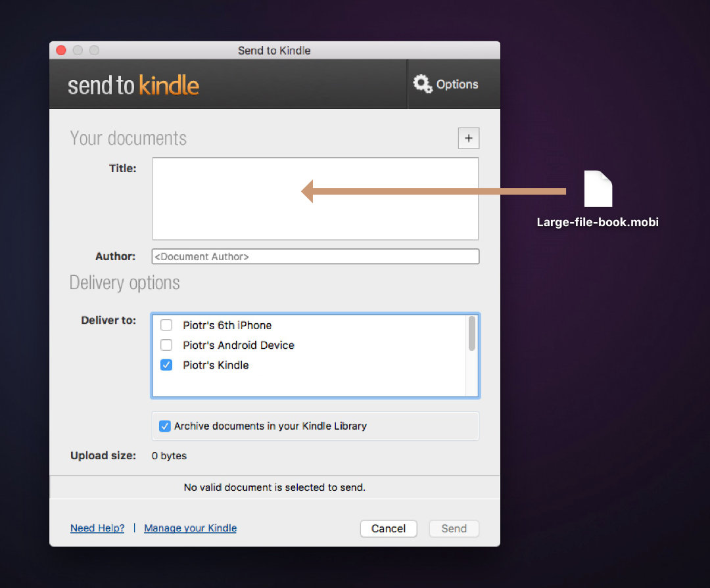Viewport: 710px width, 588px height.
Task: Uncheck Piotr's Kindle device
Action: (x=166, y=365)
